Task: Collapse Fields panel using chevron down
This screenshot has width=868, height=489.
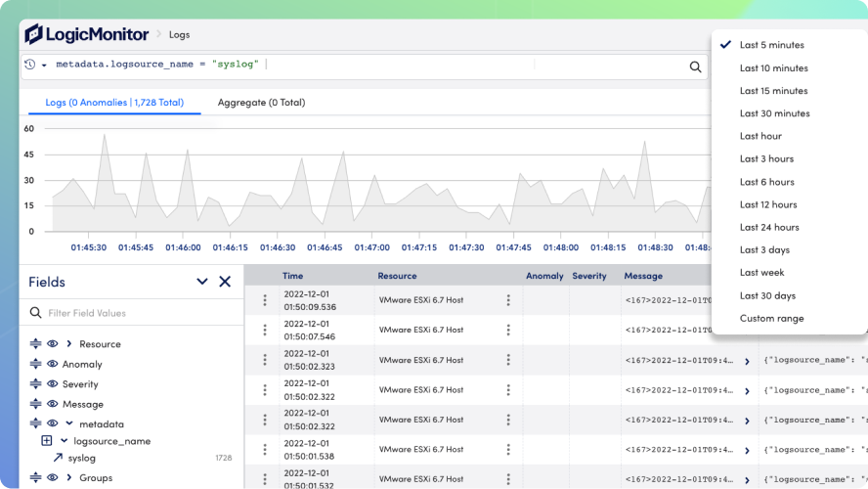Action: 202,282
